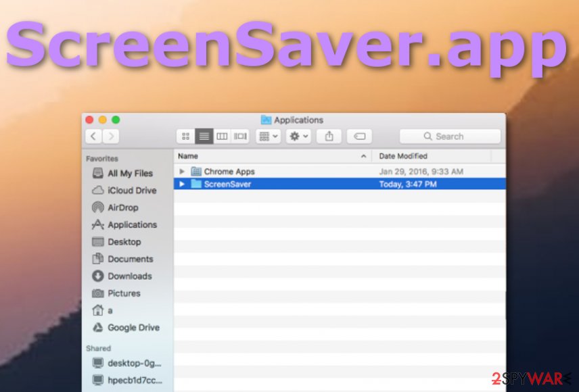This screenshot has width=579, height=392.
Task: Open the Share button in toolbar
Action: [329, 136]
